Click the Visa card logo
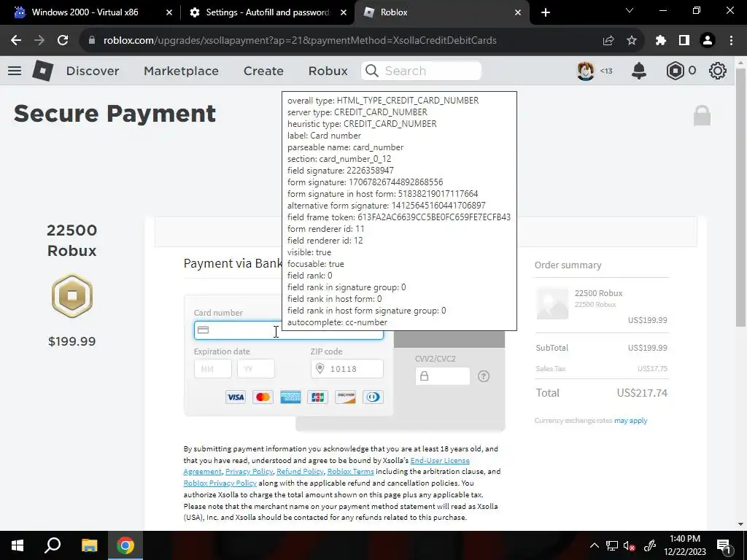This screenshot has width=747, height=560. pyautogui.click(x=236, y=397)
